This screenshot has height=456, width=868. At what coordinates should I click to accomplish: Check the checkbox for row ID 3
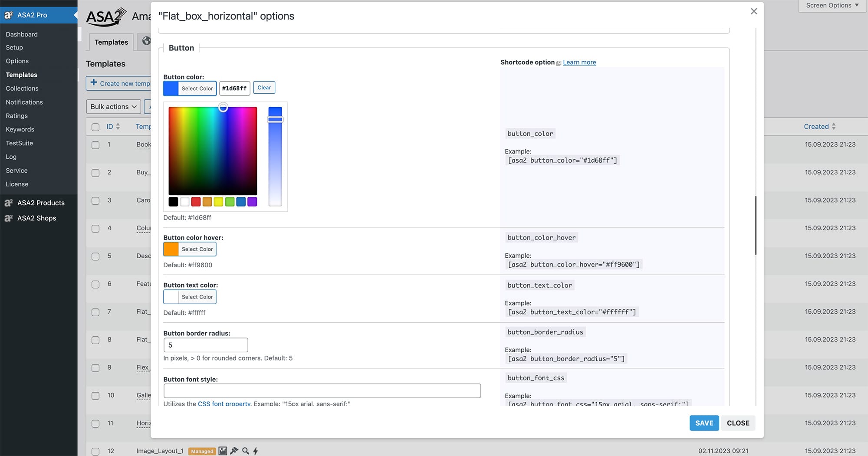pos(95,201)
